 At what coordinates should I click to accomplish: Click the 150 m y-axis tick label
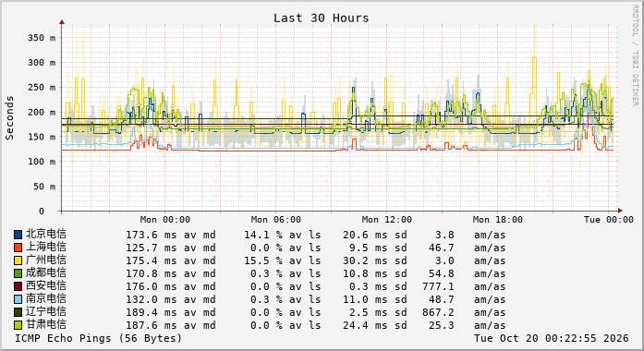click(42, 137)
